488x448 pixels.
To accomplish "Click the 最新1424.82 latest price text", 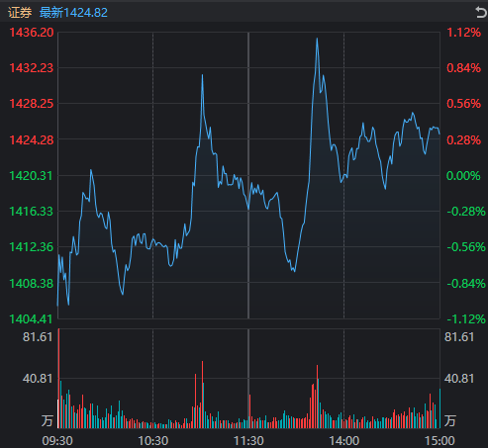I will (x=73, y=13).
